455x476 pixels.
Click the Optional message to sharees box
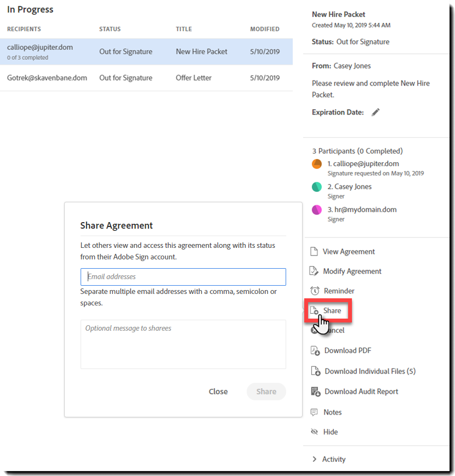point(183,344)
